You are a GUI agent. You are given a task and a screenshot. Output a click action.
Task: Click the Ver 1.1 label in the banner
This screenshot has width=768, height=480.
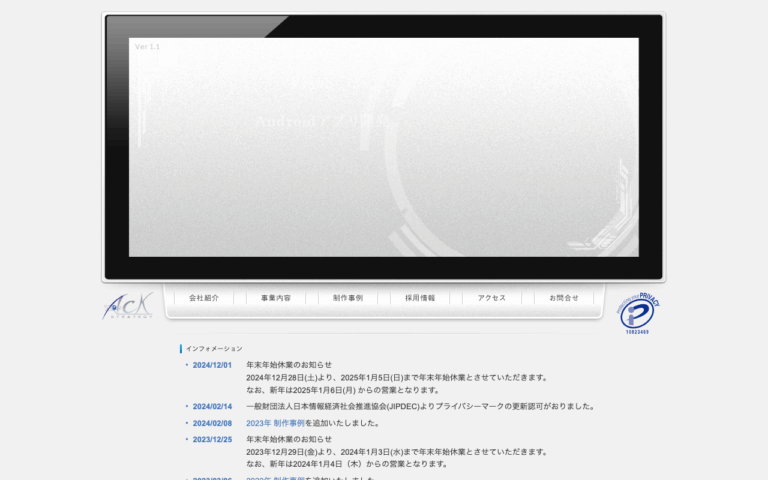point(147,47)
